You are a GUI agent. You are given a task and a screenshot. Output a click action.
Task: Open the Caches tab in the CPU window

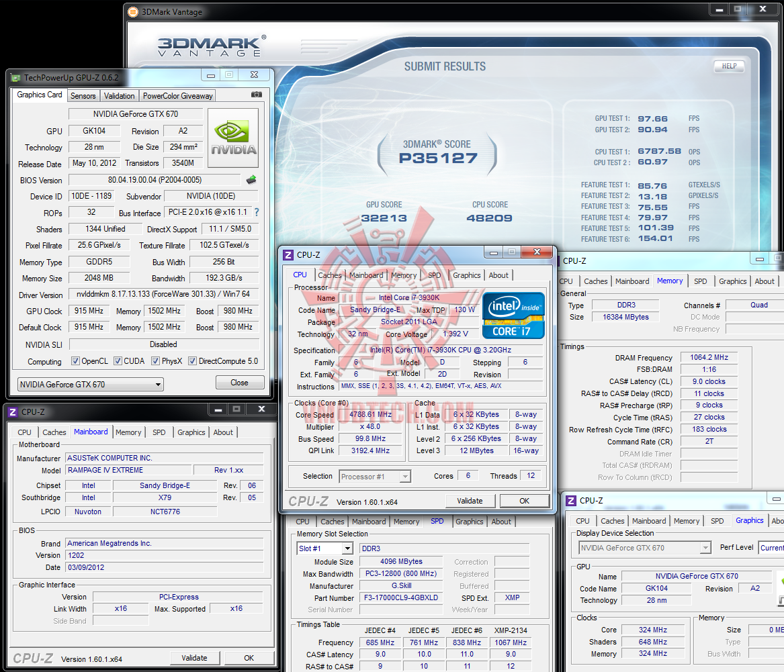[329, 275]
